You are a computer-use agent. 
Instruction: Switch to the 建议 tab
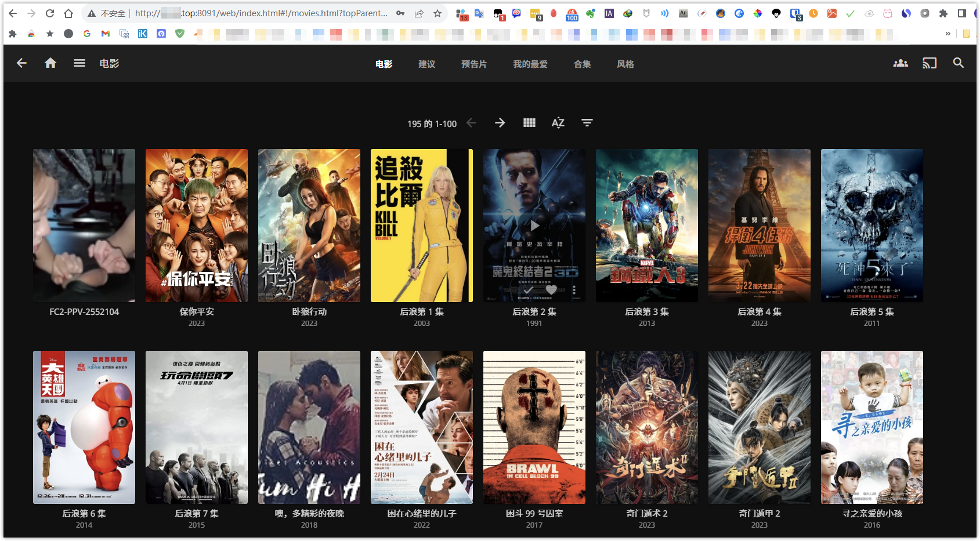click(x=427, y=64)
